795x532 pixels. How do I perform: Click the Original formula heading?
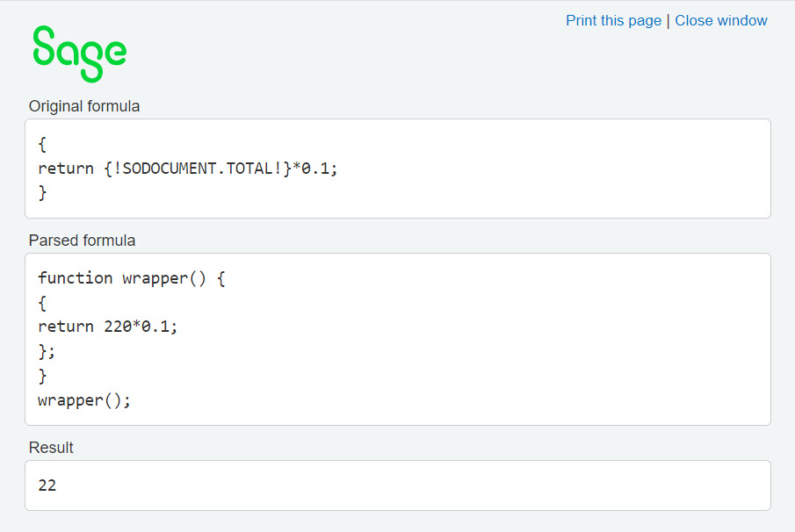[x=84, y=106]
